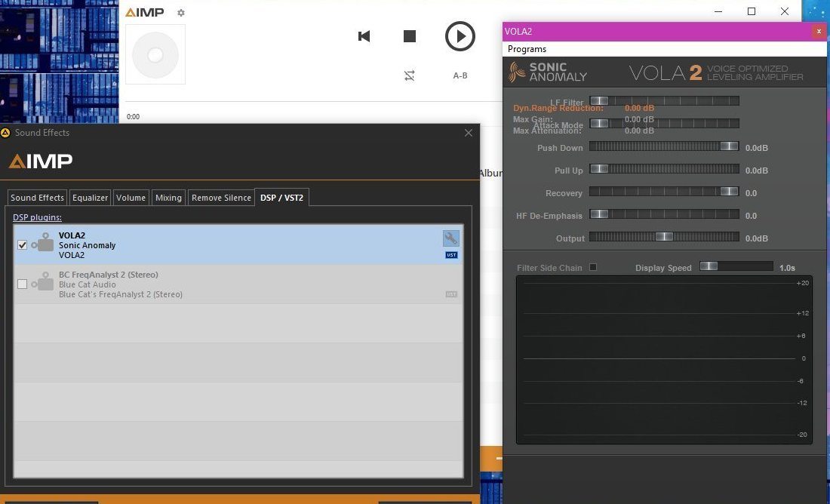This screenshot has width=830, height=504.
Task: Maximize the AIMP main window
Action: [x=751, y=11]
